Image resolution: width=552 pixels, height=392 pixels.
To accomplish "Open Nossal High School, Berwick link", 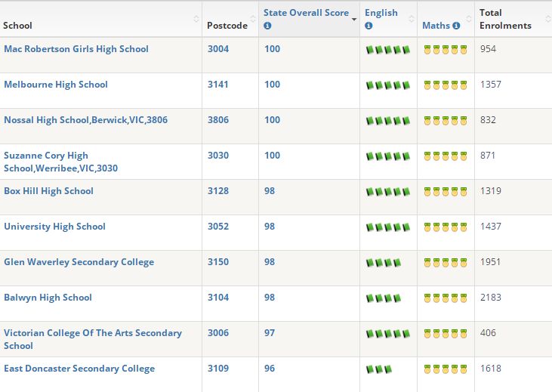I will pos(85,120).
